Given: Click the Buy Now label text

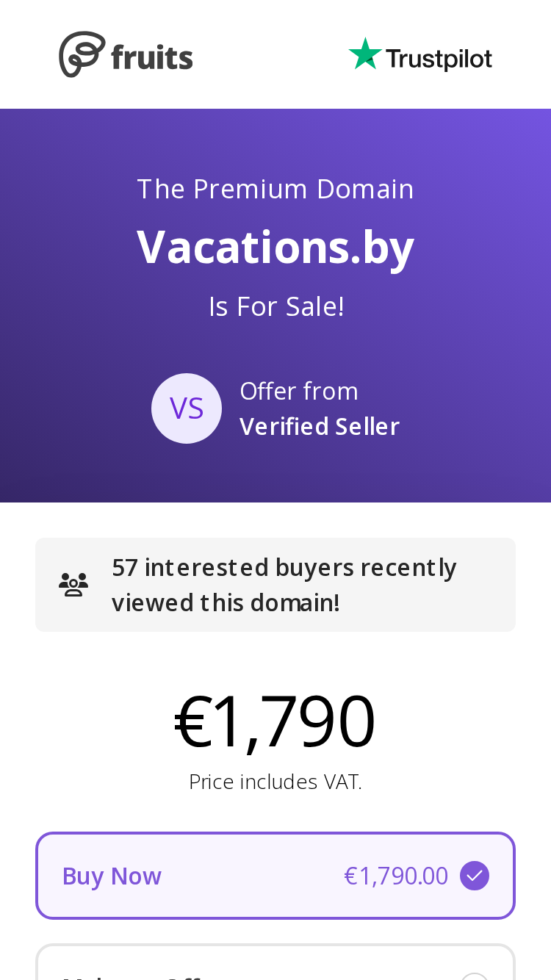Looking at the screenshot, I should (x=112, y=876).
